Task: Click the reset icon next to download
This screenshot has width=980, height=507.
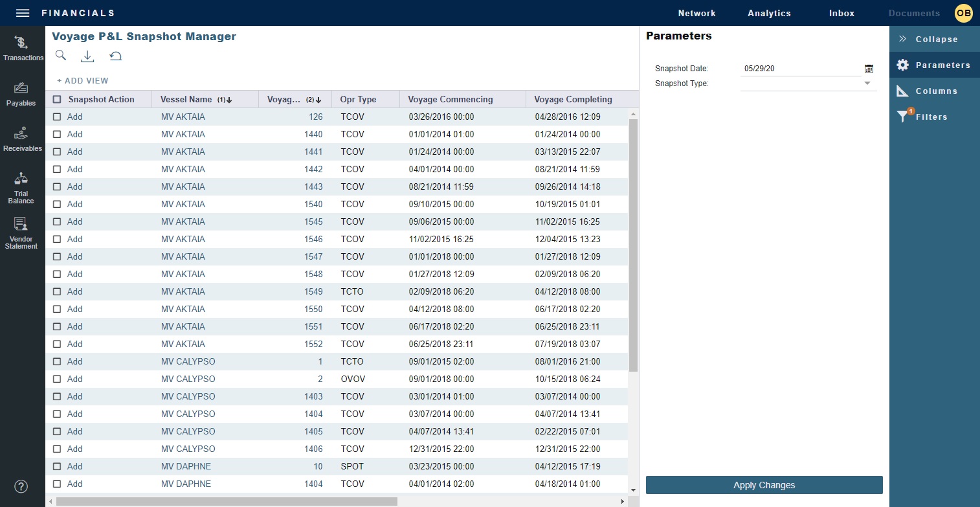Action: [x=115, y=56]
